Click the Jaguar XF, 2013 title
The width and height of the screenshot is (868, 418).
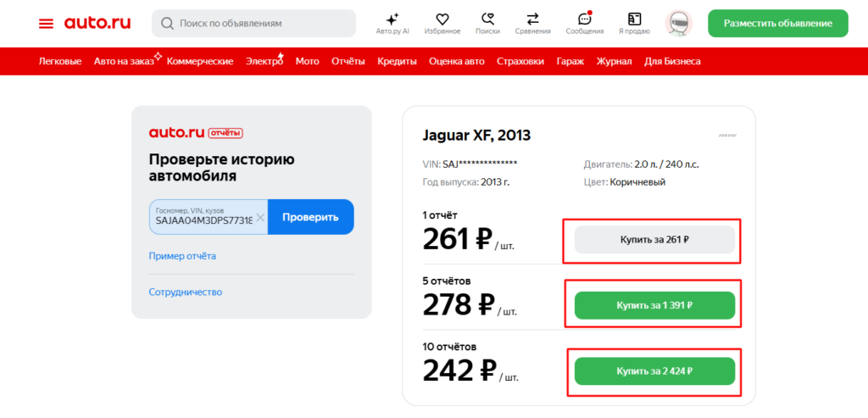pyautogui.click(x=476, y=135)
